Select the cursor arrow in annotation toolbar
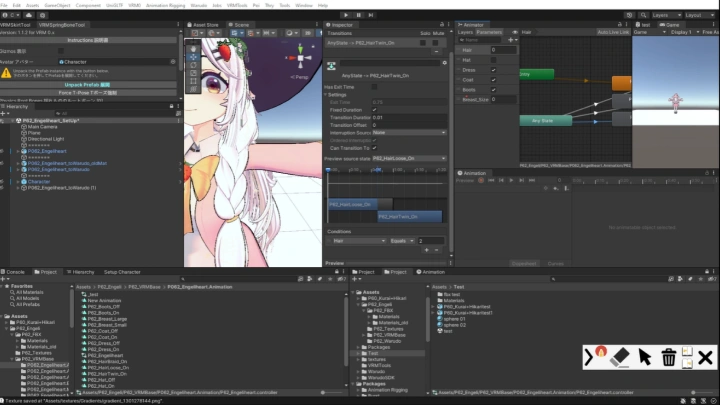 coord(645,357)
